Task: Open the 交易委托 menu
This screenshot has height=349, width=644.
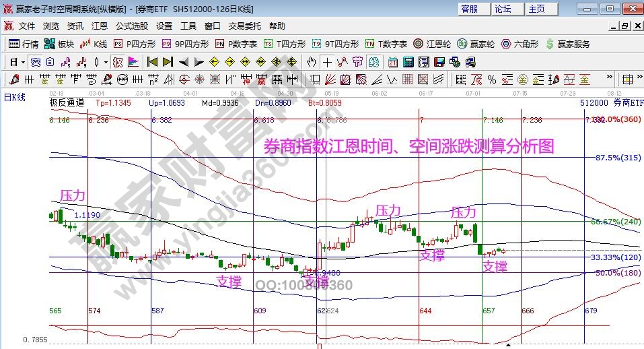Action: coord(244,26)
